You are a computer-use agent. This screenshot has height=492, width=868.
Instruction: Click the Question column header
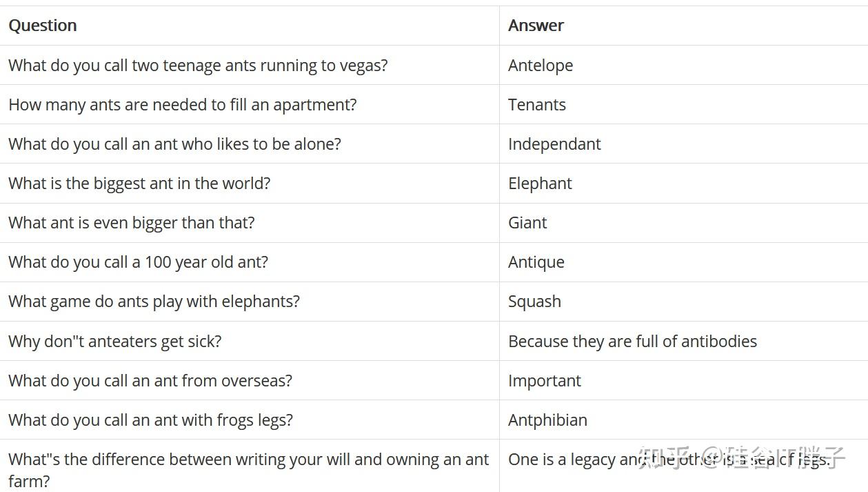click(43, 26)
